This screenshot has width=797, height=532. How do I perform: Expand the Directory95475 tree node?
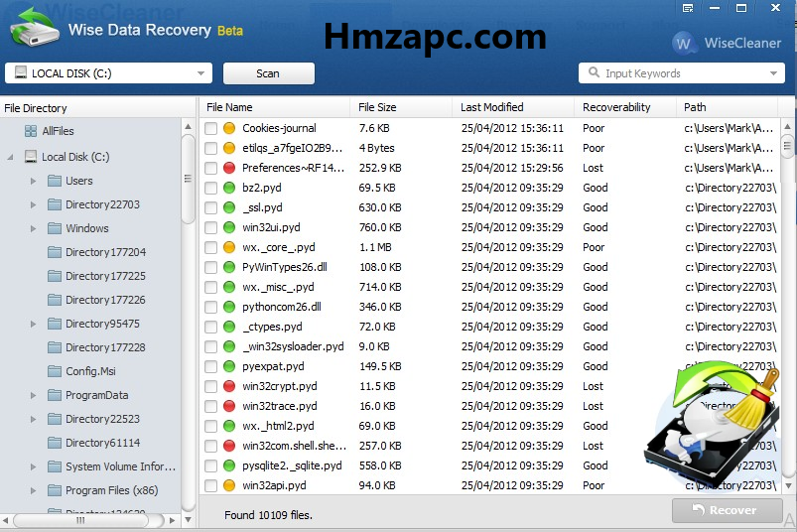point(33,324)
